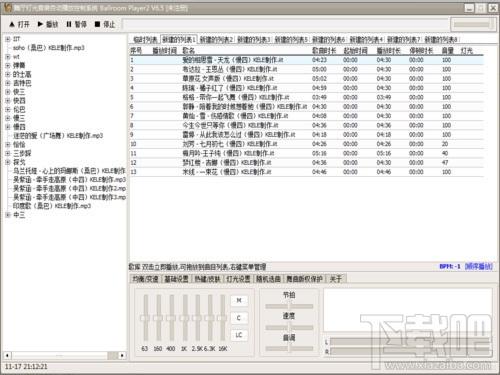Image resolution: width=500 pixels, height=375 pixels.
Task: Start playback with the 播放 button
Action: [48, 24]
